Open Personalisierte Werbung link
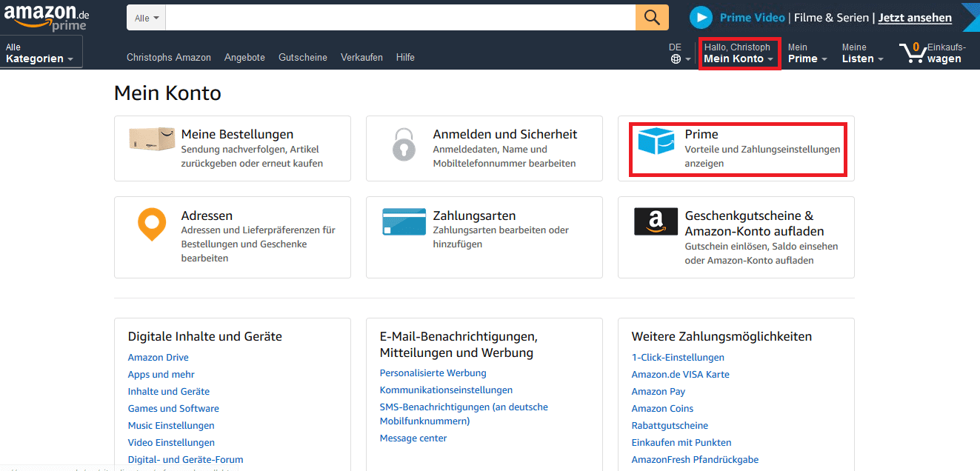 433,373
